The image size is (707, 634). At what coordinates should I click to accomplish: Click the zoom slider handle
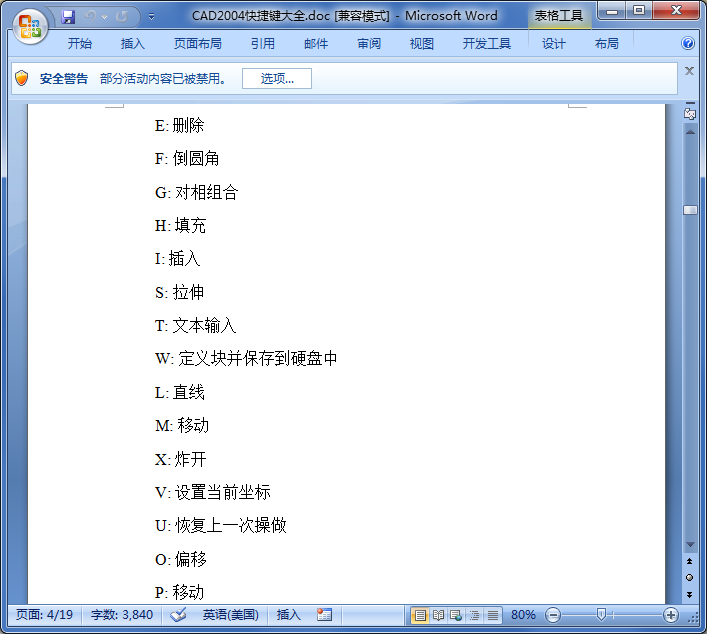click(x=601, y=614)
